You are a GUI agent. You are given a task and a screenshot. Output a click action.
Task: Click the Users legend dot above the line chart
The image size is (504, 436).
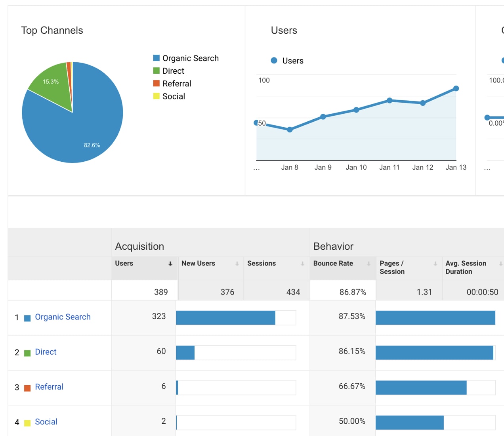click(x=274, y=60)
